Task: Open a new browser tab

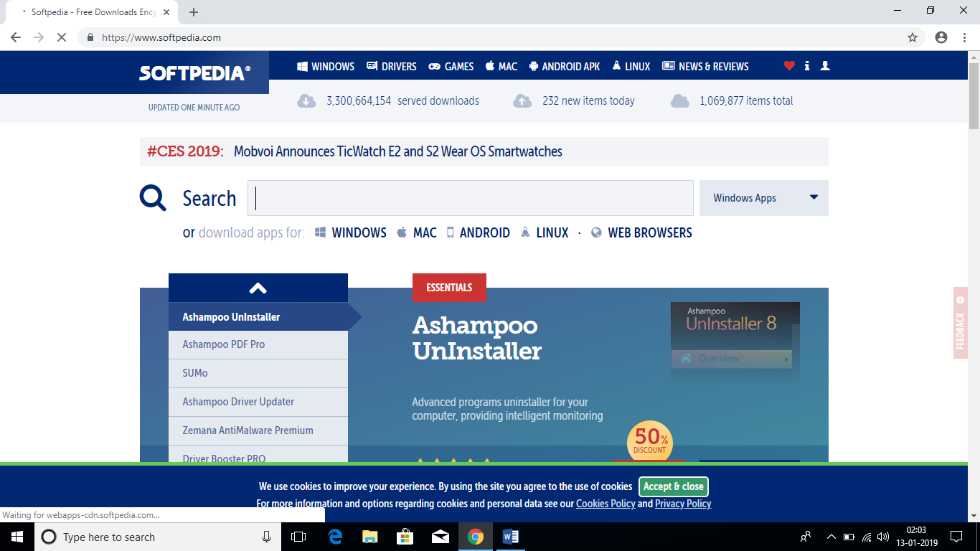Action: coord(194,12)
